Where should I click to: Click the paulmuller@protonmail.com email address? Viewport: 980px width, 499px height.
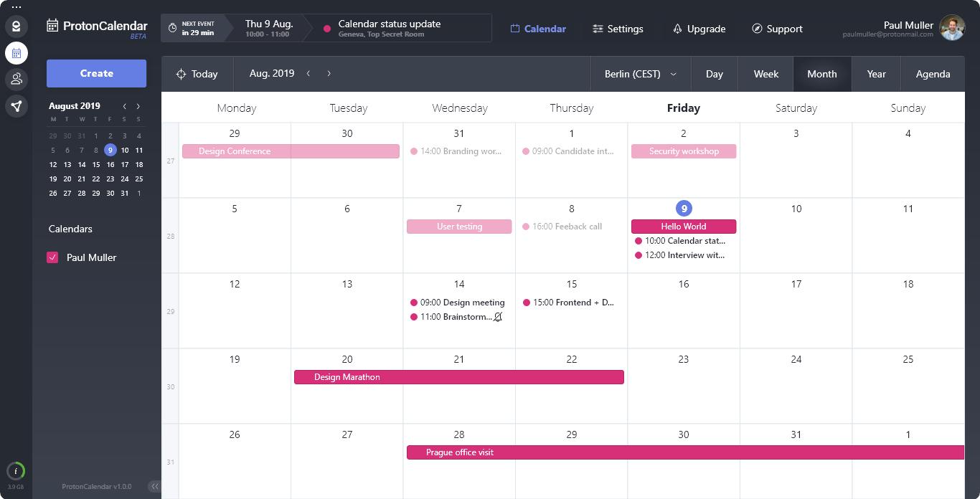[x=888, y=34]
